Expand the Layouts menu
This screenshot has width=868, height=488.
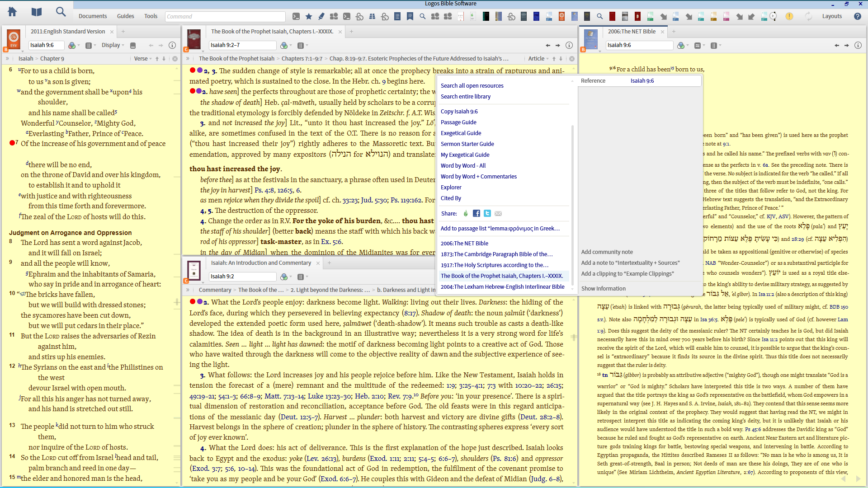(832, 16)
